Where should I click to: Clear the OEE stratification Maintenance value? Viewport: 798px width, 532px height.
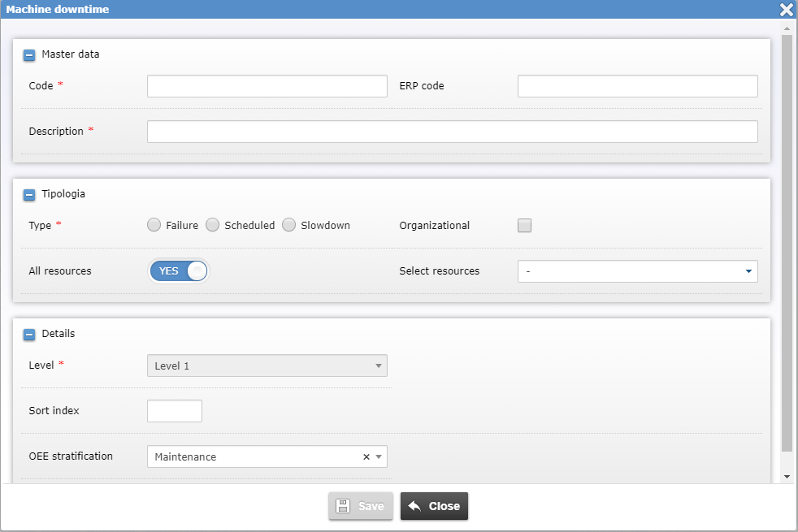(x=366, y=457)
